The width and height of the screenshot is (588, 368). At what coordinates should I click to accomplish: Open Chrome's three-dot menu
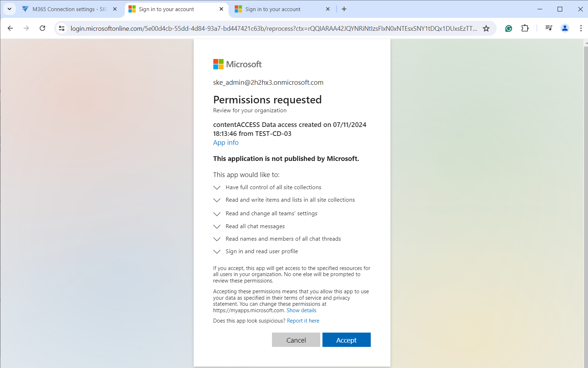tap(580, 28)
